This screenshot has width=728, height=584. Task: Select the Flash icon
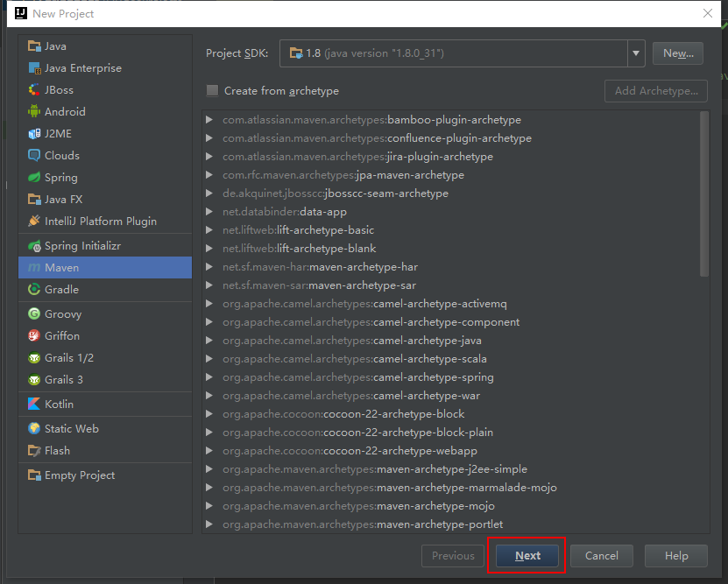(34, 450)
